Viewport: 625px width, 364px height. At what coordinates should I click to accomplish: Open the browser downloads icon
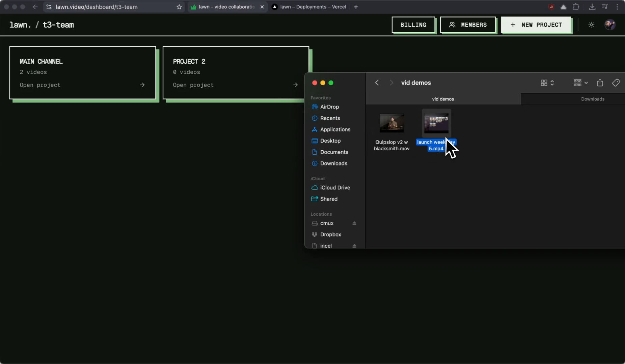pyautogui.click(x=591, y=7)
